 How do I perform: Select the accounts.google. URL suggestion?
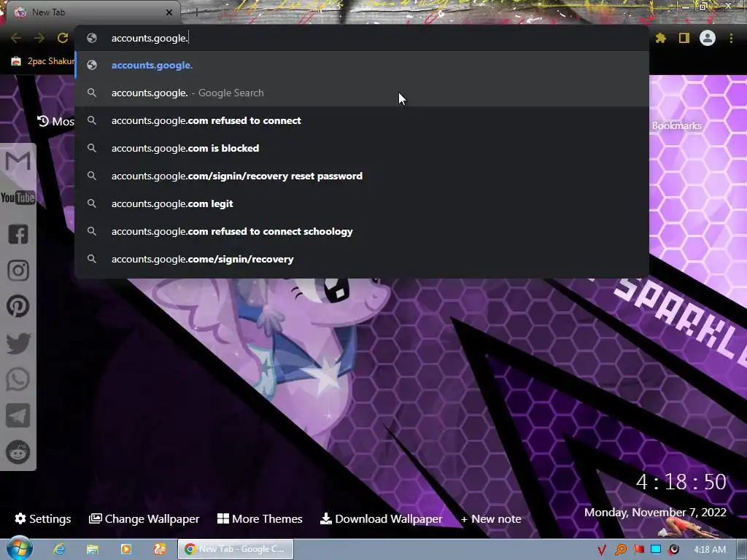(x=362, y=65)
